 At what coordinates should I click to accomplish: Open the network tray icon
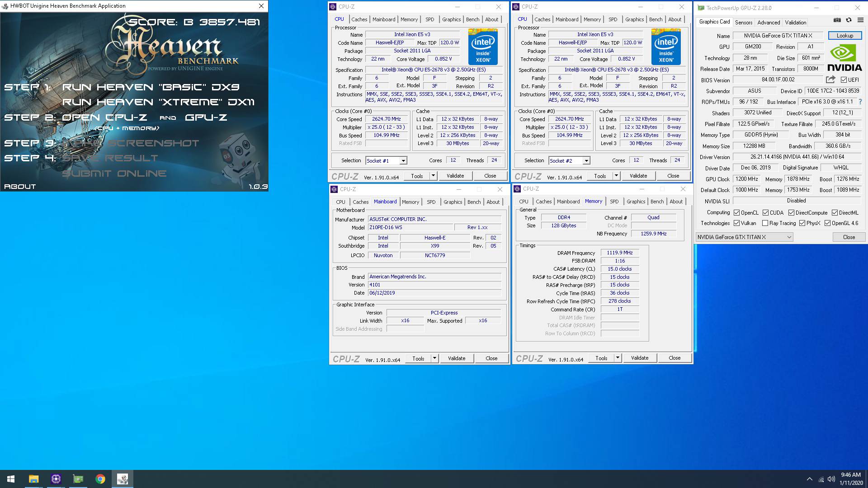821,479
